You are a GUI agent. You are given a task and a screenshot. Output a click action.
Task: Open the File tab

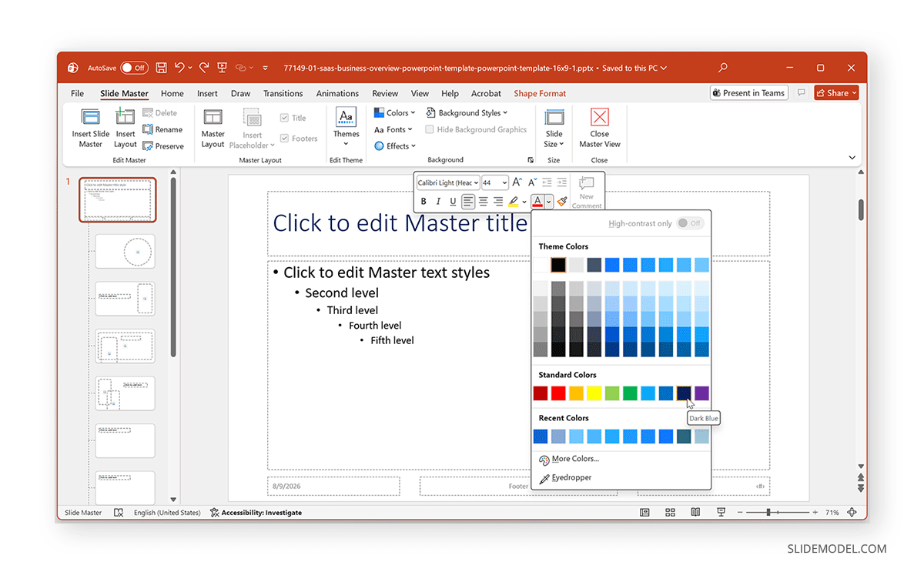77,93
